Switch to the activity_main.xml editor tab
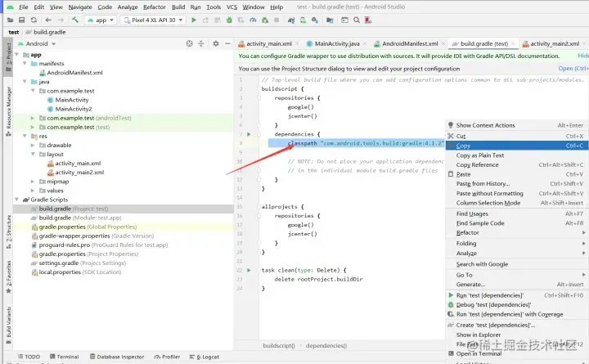Image resolution: width=589 pixels, height=364 pixels. click(x=268, y=43)
